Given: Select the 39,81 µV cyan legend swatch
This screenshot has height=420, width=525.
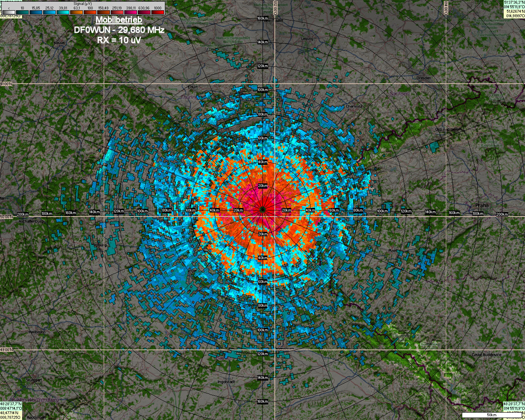Looking at the screenshot, I should tap(63, 12).
